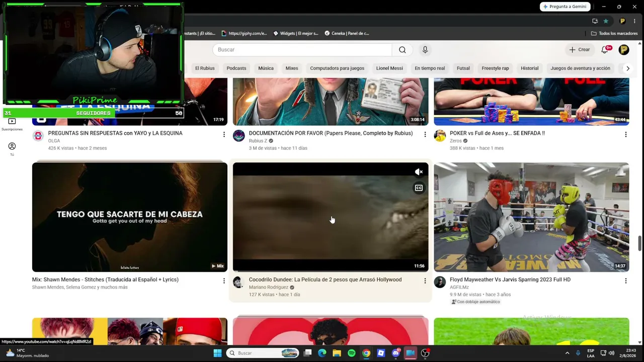Image resolution: width=644 pixels, height=362 pixels.
Task: Open the Floyd Mayweather sparring thumbnail
Action: (x=531, y=217)
